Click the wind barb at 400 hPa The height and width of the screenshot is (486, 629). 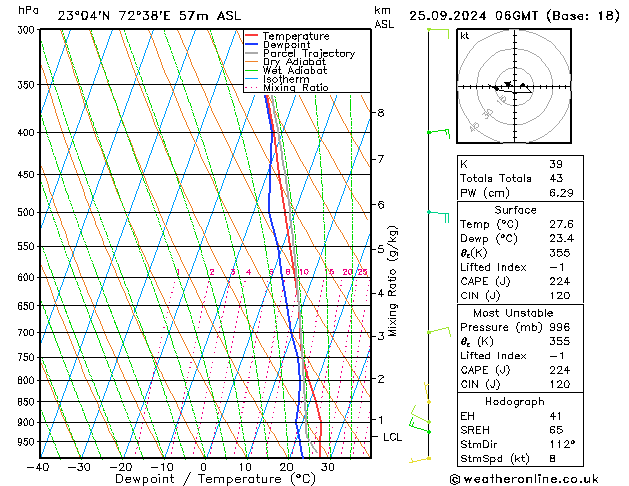coord(439,134)
